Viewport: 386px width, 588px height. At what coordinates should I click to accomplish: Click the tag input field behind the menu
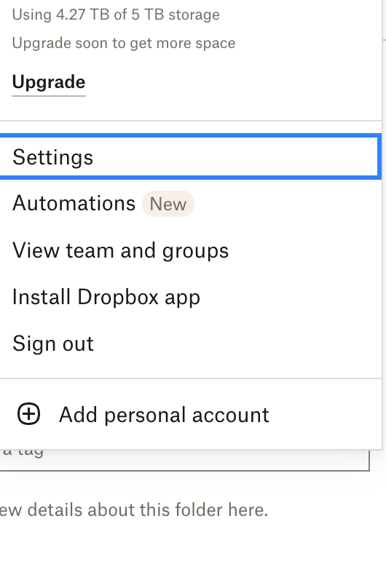(x=184, y=459)
